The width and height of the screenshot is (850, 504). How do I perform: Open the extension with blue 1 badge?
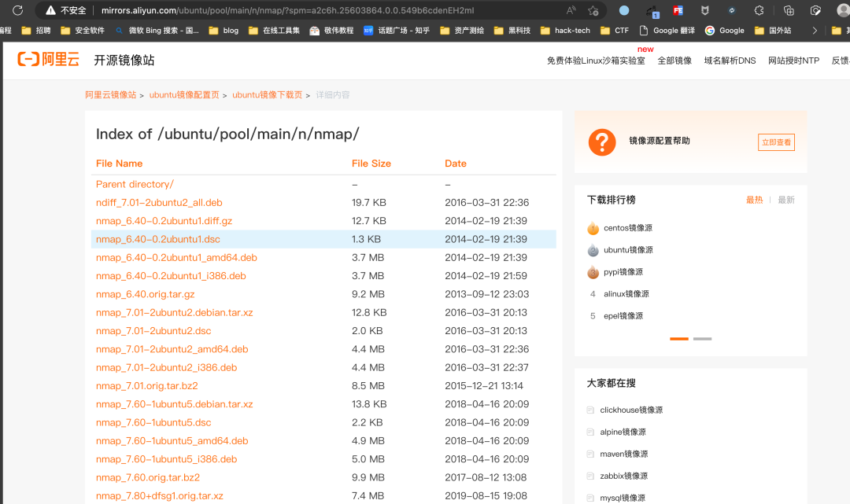click(652, 11)
